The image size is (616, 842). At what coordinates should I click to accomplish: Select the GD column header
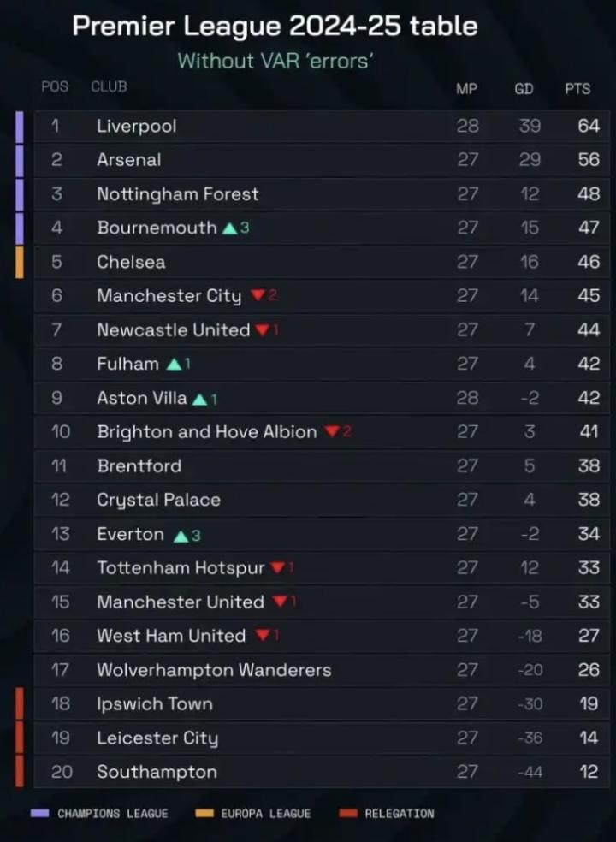[x=524, y=88]
